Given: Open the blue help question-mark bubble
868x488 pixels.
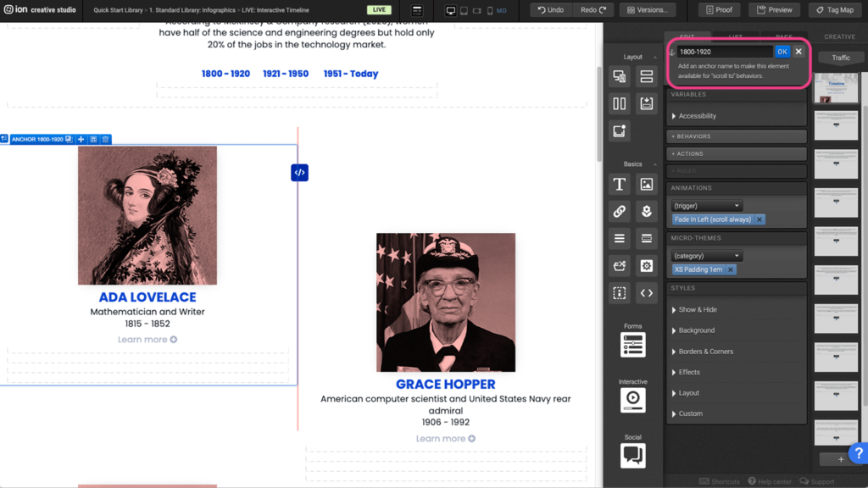Looking at the screenshot, I should point(859,453).
